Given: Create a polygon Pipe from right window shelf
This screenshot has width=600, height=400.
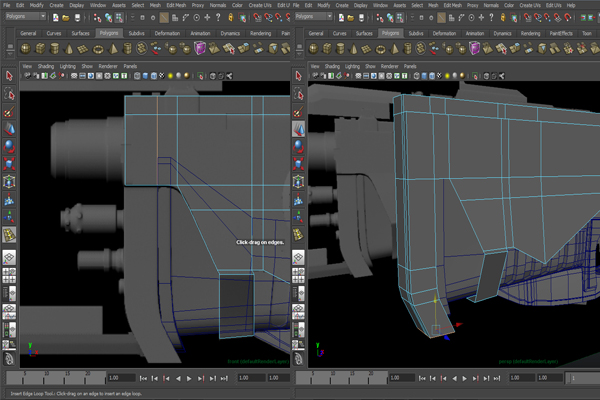Looking at the screenshot, I should 408,49.
